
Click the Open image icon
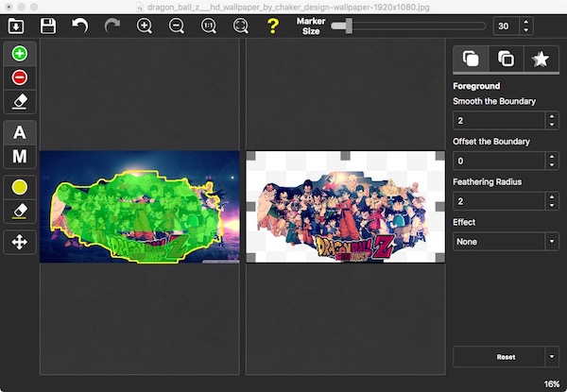coord(16,26)
